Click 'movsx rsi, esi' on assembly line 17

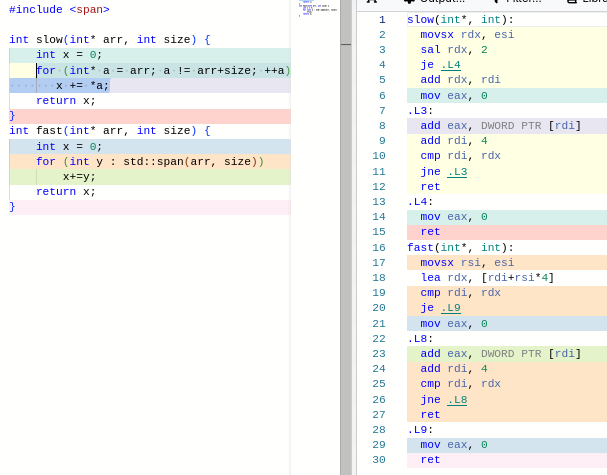point(467,262)
